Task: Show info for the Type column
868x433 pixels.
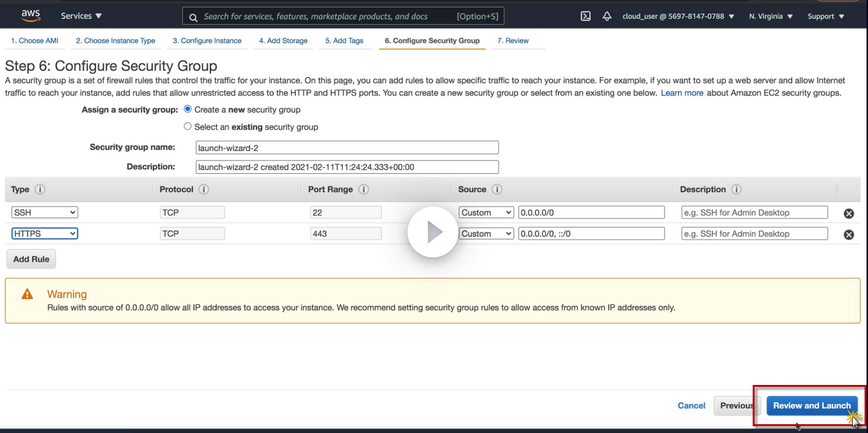Action: coord(40,189)
